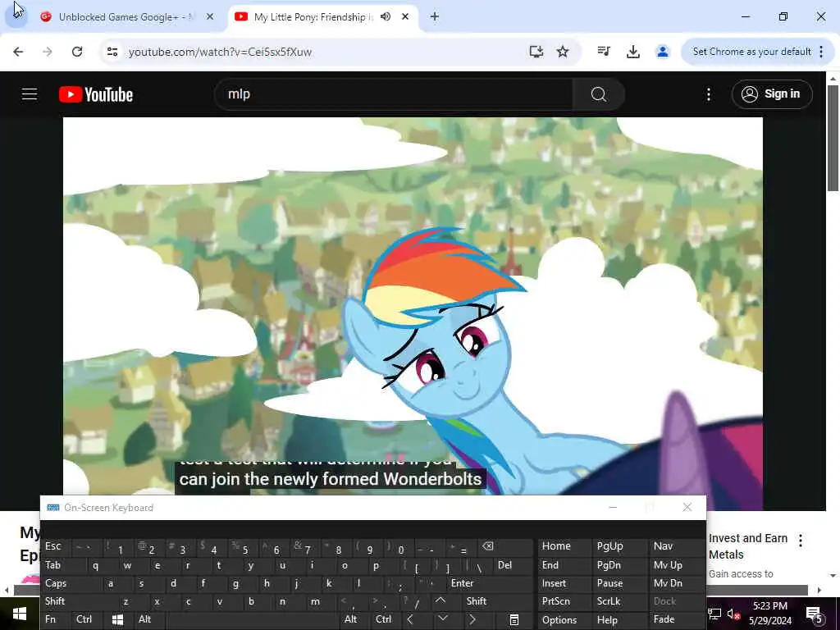The image size is (840, 630).
Task: Open the Chrome profile avatar icon
Action: [x=663, y=52]
